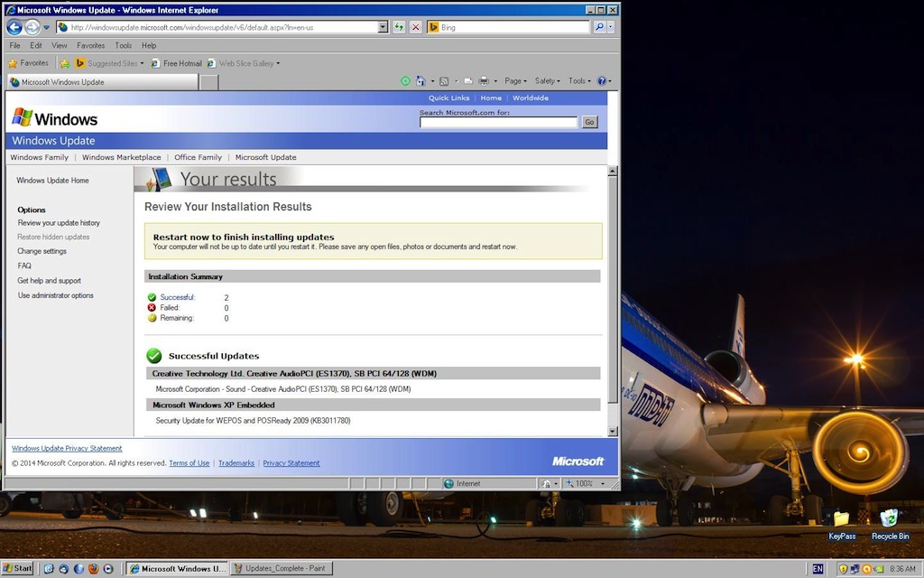Switch to Updates_Complete - Paint taskbar button

pyautogui.click(x=282, y=569)
